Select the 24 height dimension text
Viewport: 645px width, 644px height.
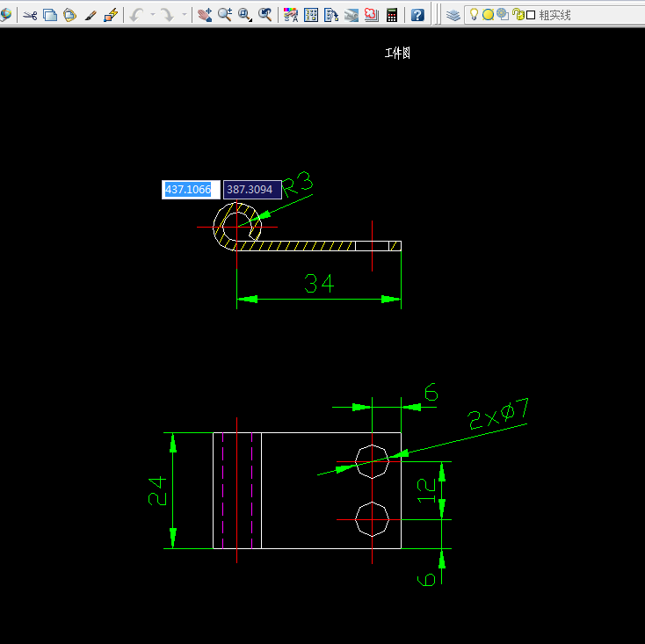point(157,490)
